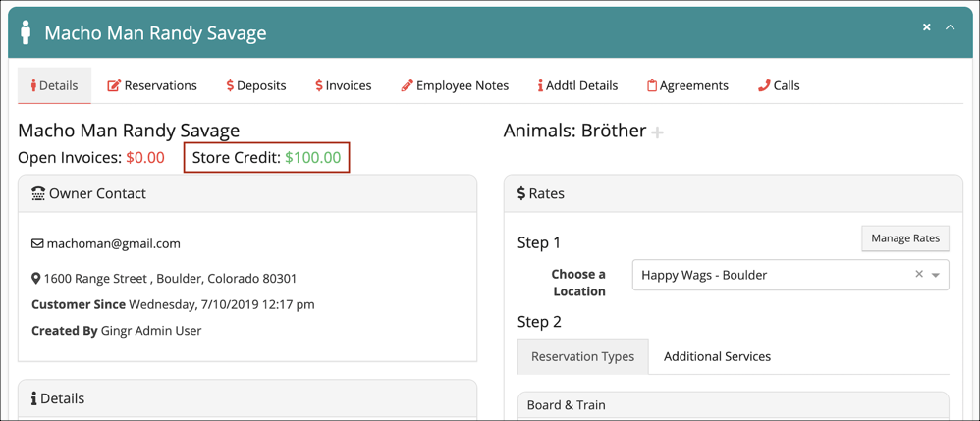Image resolution: width=980 pixels, height=421 pixels.
Task: Select the Reservation Types tab
Action: point(582,356)
